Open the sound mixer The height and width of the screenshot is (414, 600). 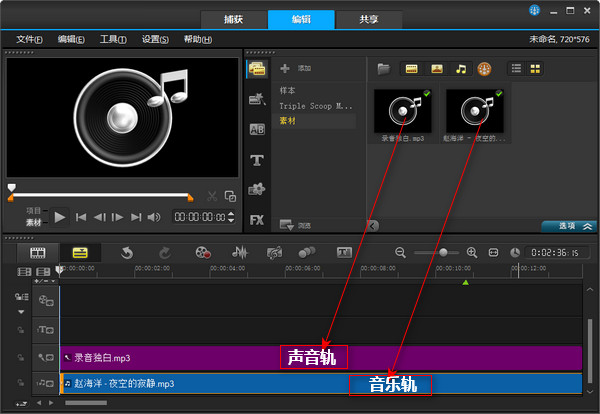coord(240,253)
